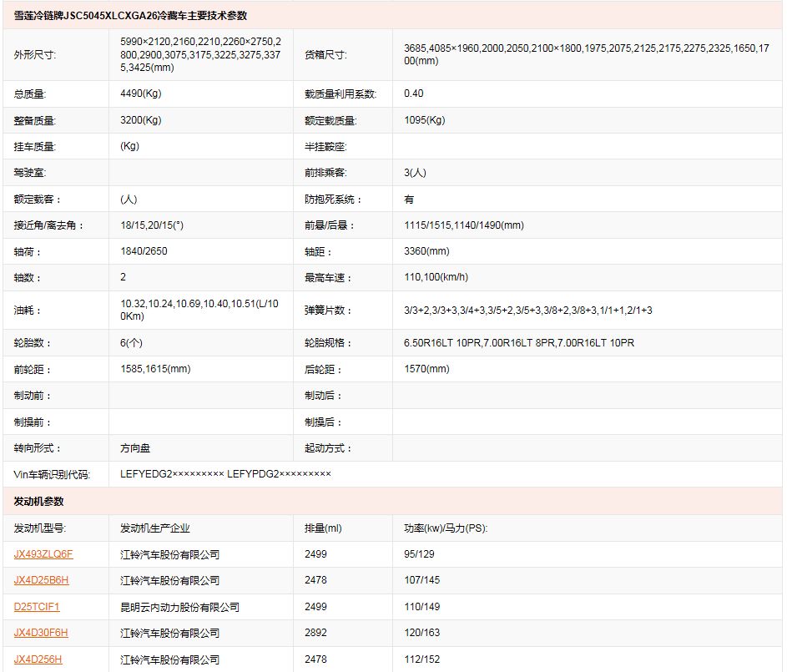Open the JX493ZLQ6F engine model link

43,554
